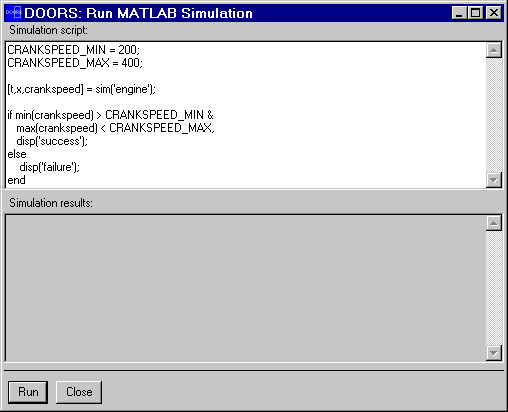Run the simulation script

(28, 392)
